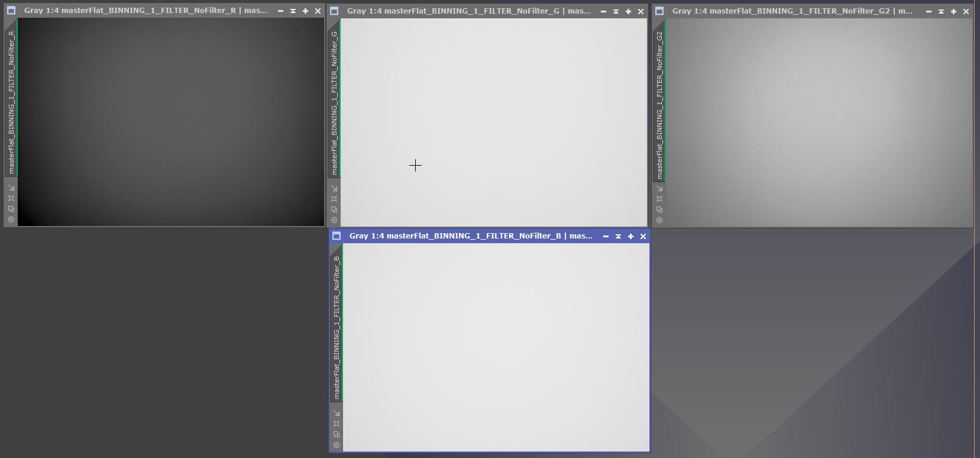
Task: Iconize the NoFilter_G window with minus button
Action: (603, 11)
